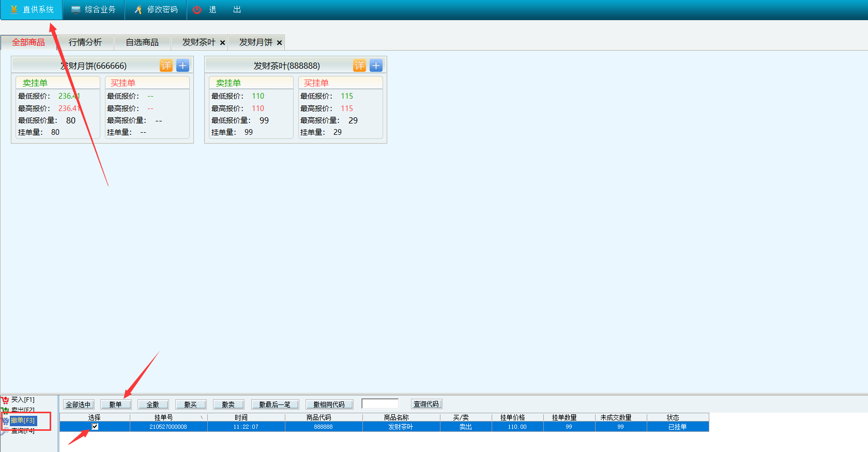The height and width of the screenshot is (452, 868).
Task: Click the 撤买 button
Action: click(x=191, y=404)
